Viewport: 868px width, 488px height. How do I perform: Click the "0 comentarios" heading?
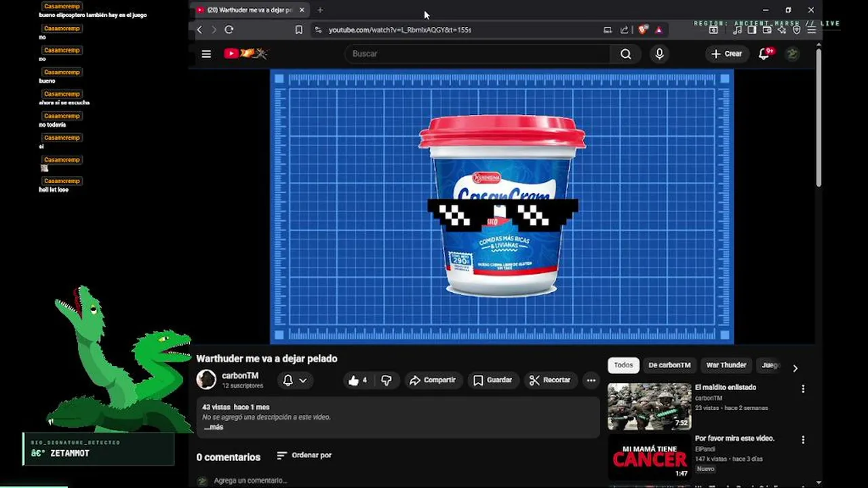click(x=229, y=457)
